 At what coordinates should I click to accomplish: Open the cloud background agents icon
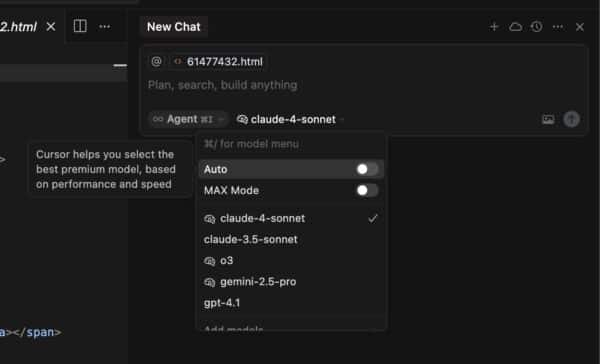click(x=515, y=27)
